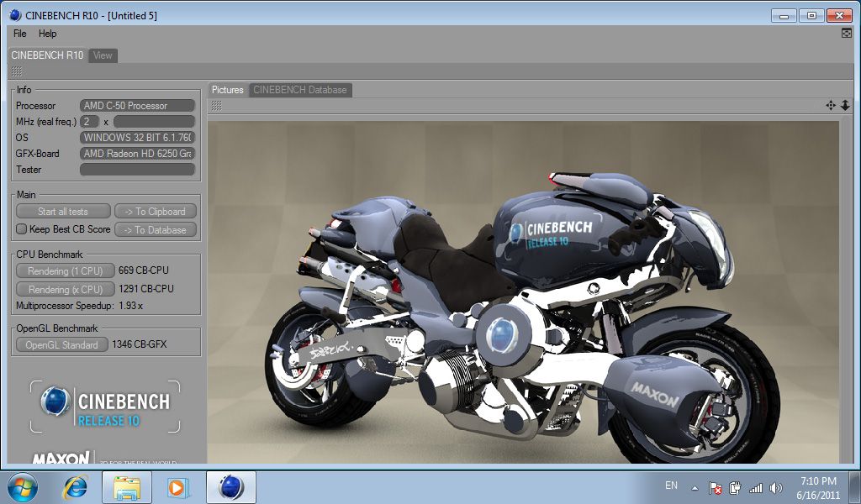Click the pan/move view icon above picture
The image size is (861, 504).
[831, 105]
